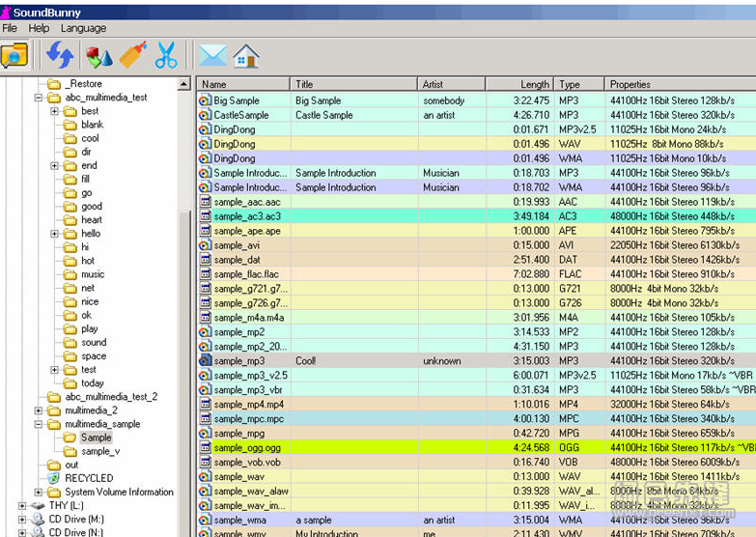Click the envelope email icon

(x=212, y=55)
